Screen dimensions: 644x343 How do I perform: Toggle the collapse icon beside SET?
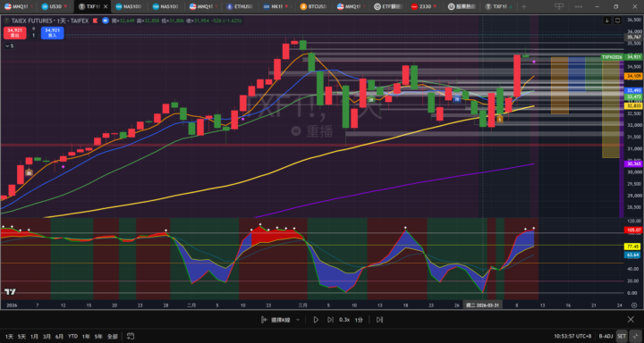click(x=636, y=336)
